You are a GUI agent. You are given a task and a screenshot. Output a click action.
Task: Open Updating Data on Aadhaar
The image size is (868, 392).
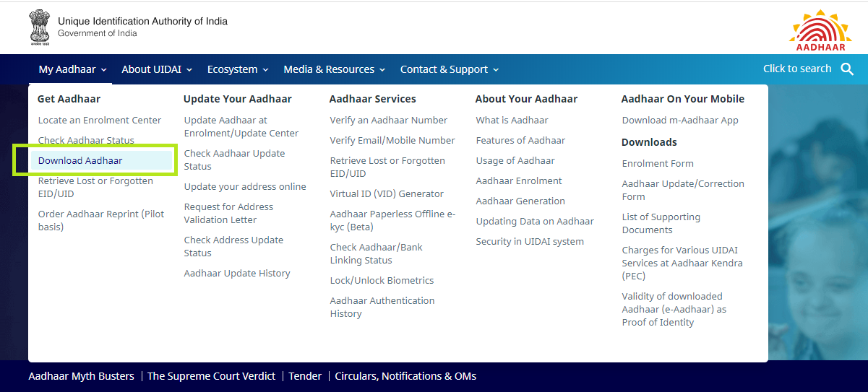[535, 222]
